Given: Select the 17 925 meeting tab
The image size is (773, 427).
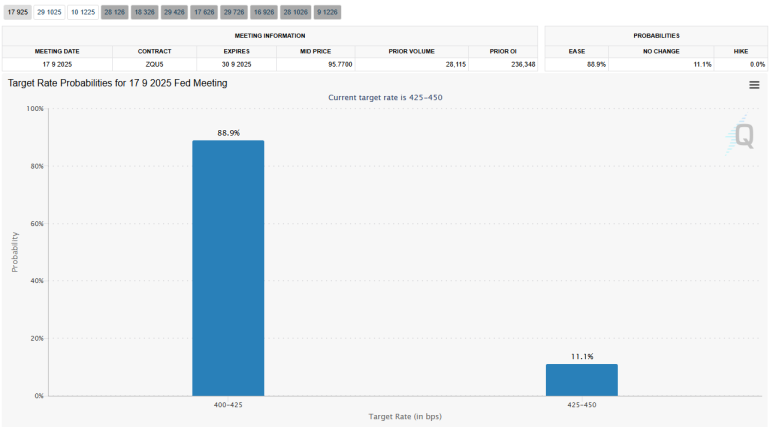Looking at the screenshot, I should tap(17, 12).
